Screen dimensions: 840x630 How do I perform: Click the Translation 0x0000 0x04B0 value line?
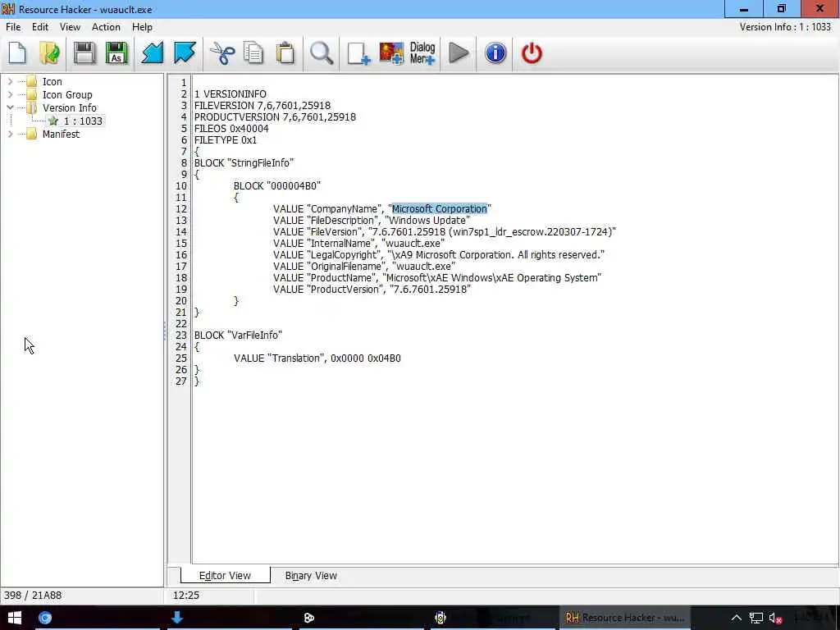[x=317, y=358]
